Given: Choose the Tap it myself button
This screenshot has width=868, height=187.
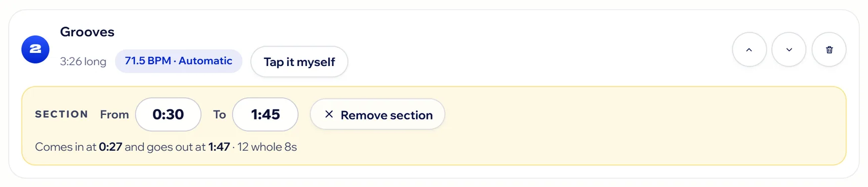Looking at the screenshot, I should 299,61.
